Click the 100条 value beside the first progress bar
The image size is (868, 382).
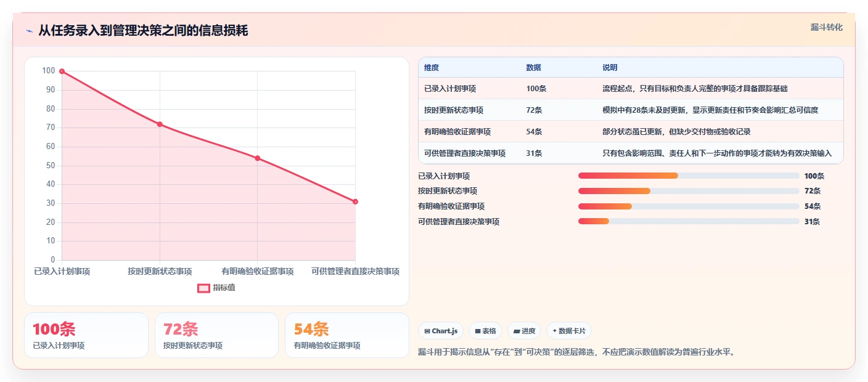click(x=814, y=176)
